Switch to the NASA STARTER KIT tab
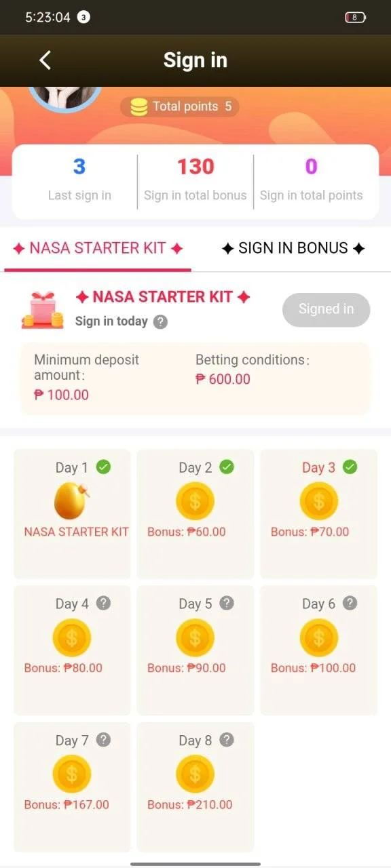Screen dimensions: 391x868 (98, 248)
